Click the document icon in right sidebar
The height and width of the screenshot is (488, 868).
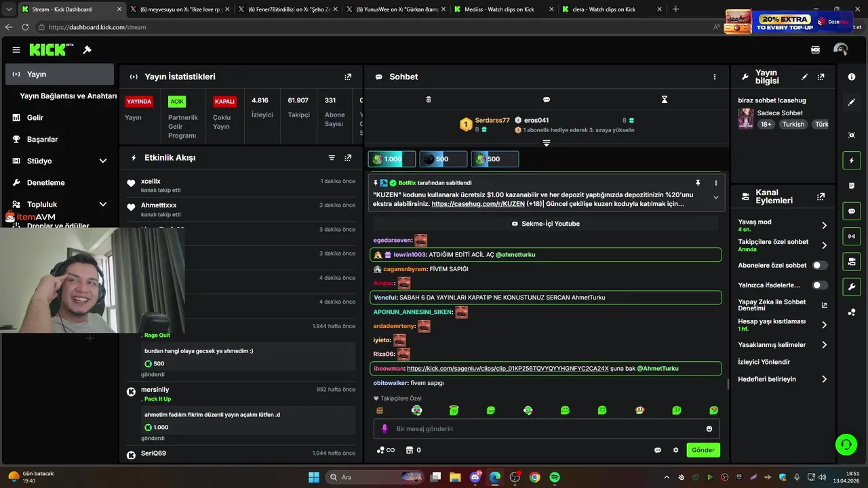(852, 186)
